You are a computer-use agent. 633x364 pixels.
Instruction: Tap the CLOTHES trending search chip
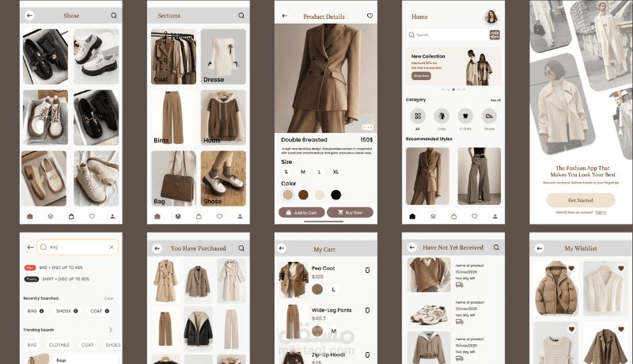(x=59, y=345)
